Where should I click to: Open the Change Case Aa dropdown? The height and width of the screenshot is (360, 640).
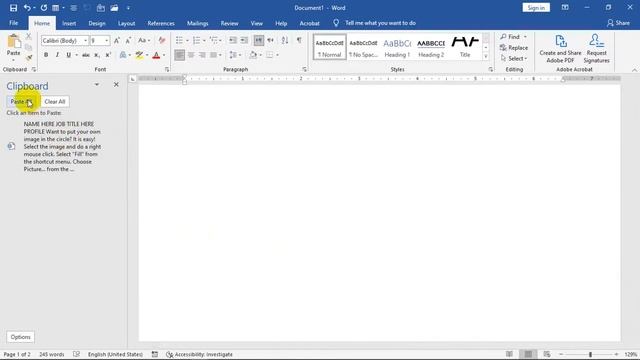(144, 40)
